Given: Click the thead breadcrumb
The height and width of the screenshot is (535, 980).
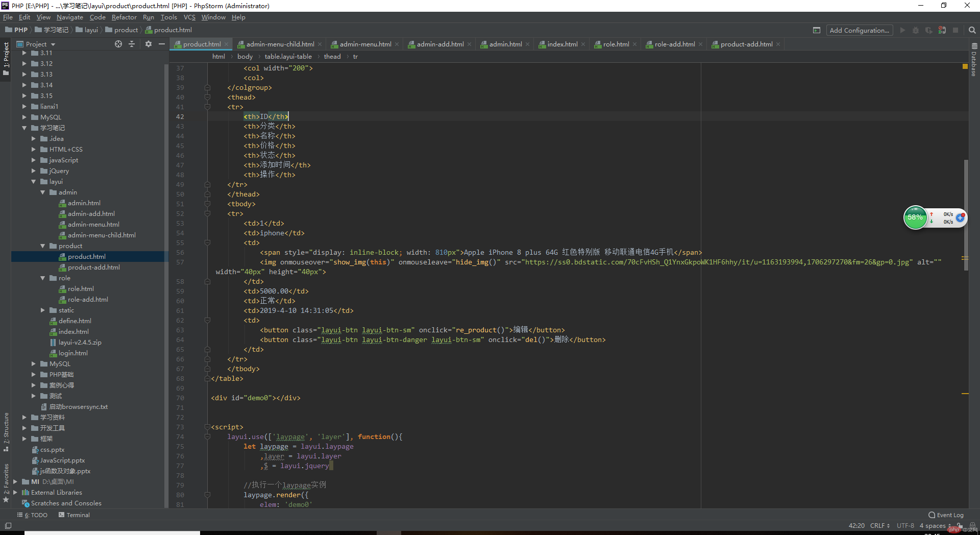Looking at the screenshot, I should (332, 57).
